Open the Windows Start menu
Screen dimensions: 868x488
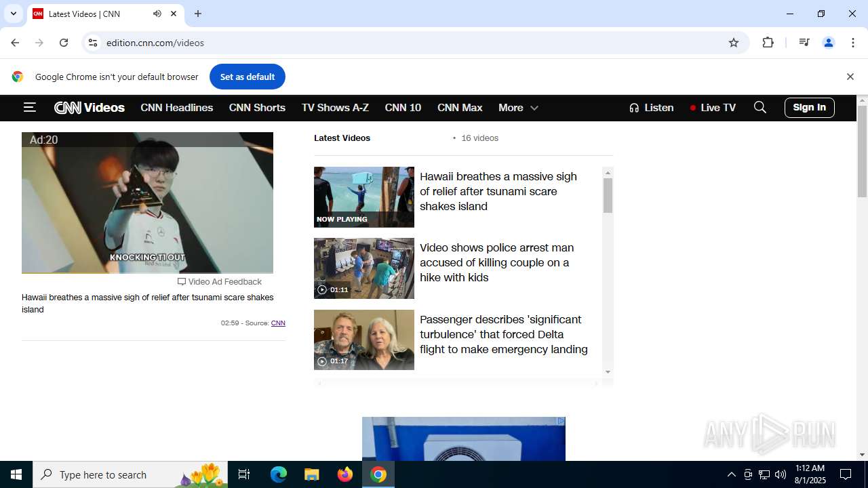[x=16, y=474]
